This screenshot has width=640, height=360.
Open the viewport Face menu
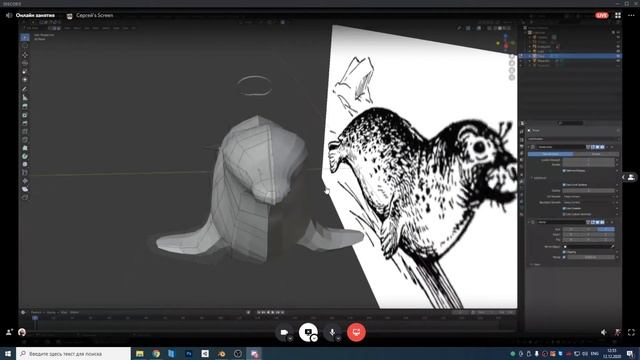(125, 28)
